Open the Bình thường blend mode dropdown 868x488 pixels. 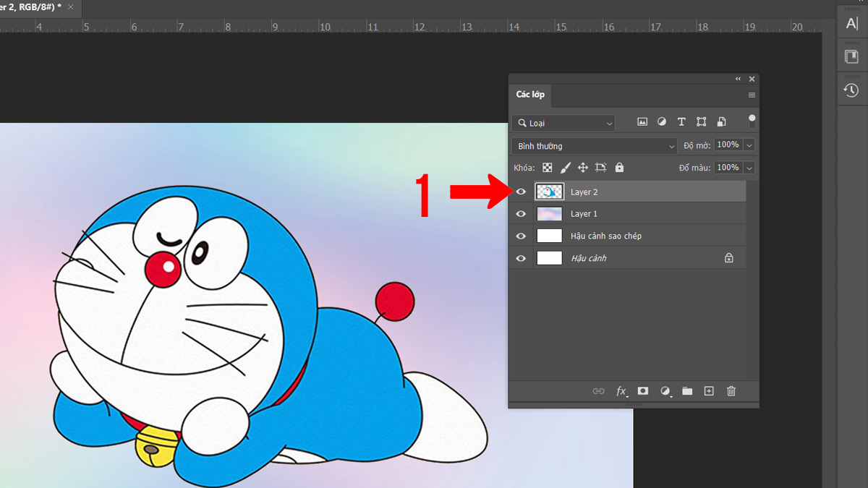(x=595, y=146)
